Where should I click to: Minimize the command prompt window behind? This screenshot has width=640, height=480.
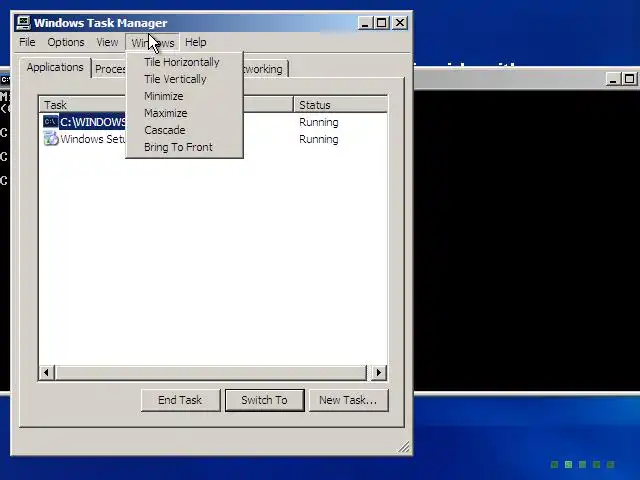[613, 79]
